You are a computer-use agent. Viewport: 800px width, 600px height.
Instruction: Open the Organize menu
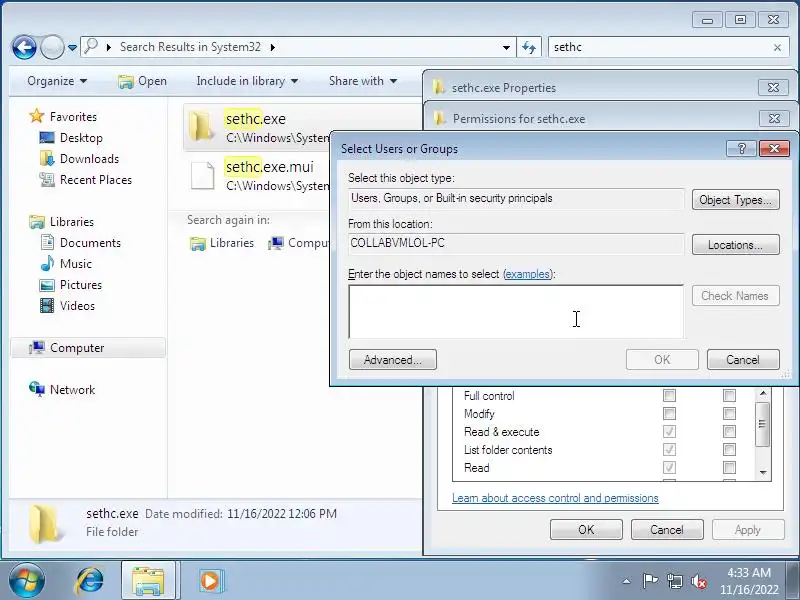point(57,81)
